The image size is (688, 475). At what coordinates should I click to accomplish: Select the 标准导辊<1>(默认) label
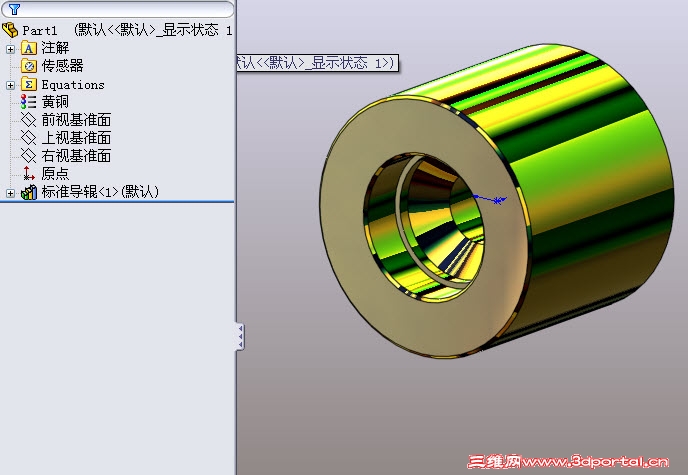(100, 192)
